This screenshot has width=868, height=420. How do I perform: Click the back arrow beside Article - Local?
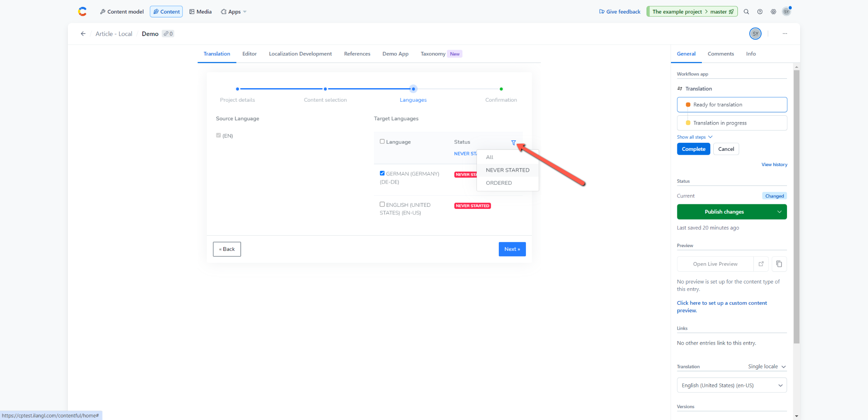[83, 34]
